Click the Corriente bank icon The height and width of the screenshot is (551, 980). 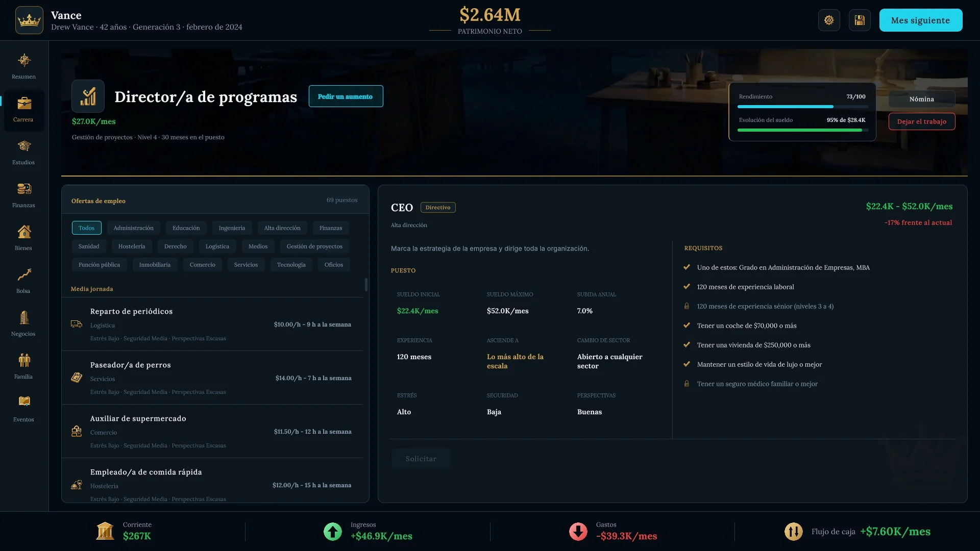(x=105, y=531)
